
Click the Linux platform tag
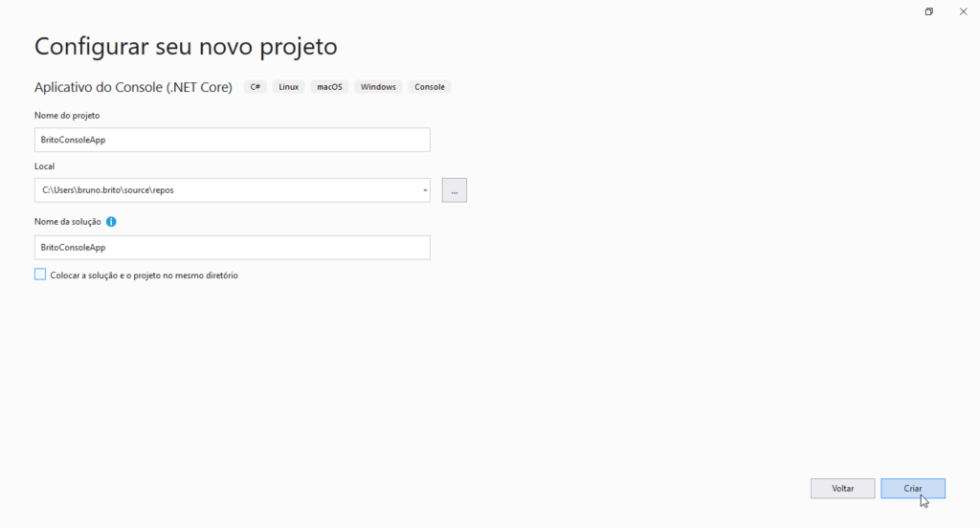click(289, 87)
